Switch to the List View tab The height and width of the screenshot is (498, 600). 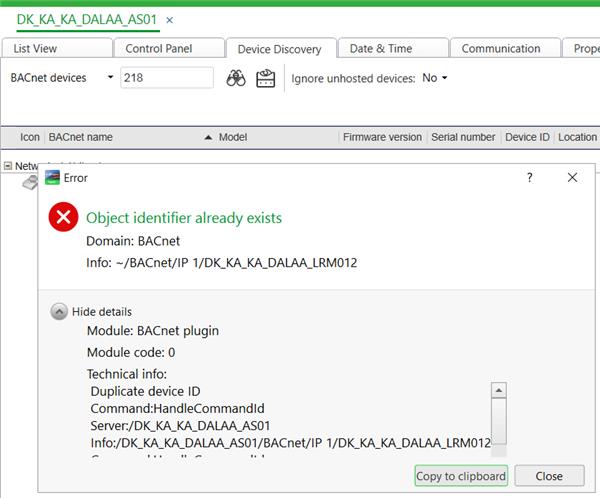[x=57, y=49]
